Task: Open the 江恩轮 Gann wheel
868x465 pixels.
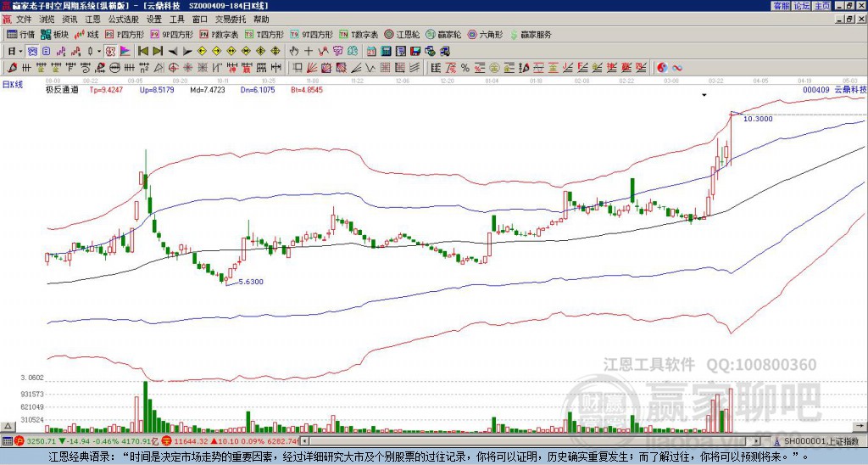Action: click(402, 34)
